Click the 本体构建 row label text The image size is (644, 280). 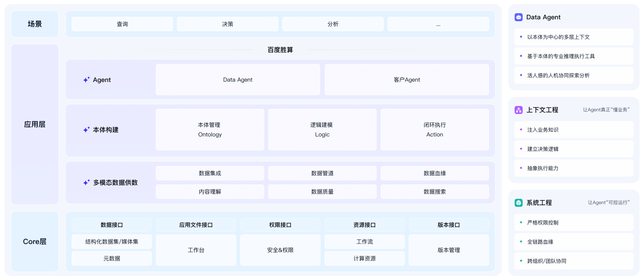tap(106, 130)
